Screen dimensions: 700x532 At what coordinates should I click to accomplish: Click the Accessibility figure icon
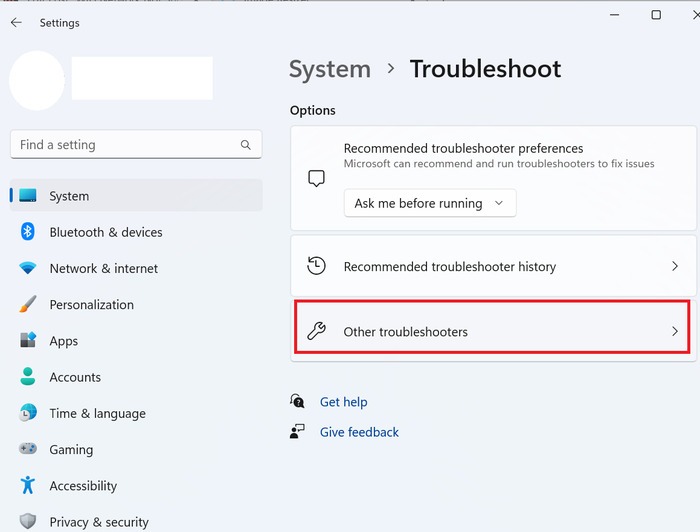(x=28, y=485)
